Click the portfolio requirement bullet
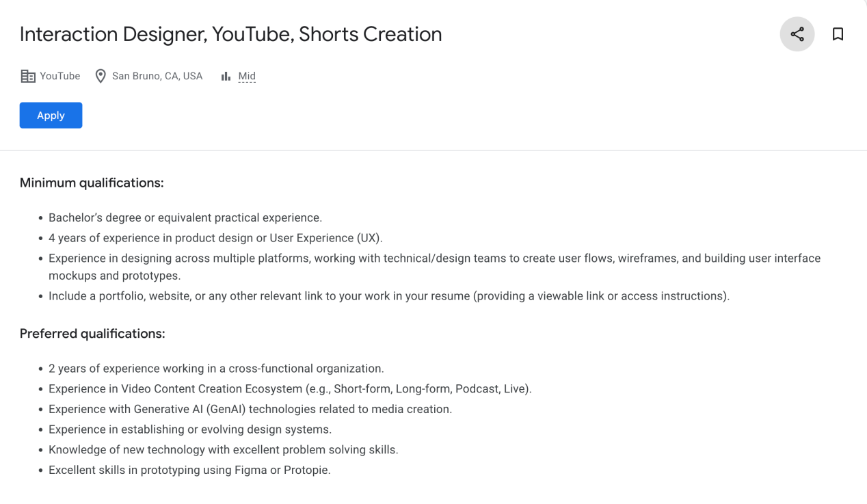Image resolution: width=867 pixels, height=504 pixels. point(389,296)
